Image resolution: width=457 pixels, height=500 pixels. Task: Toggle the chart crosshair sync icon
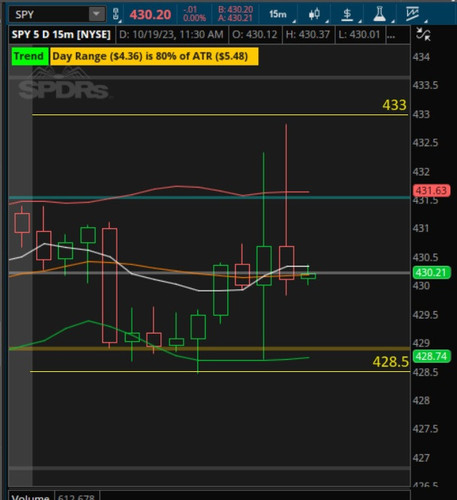pos(423,34)
